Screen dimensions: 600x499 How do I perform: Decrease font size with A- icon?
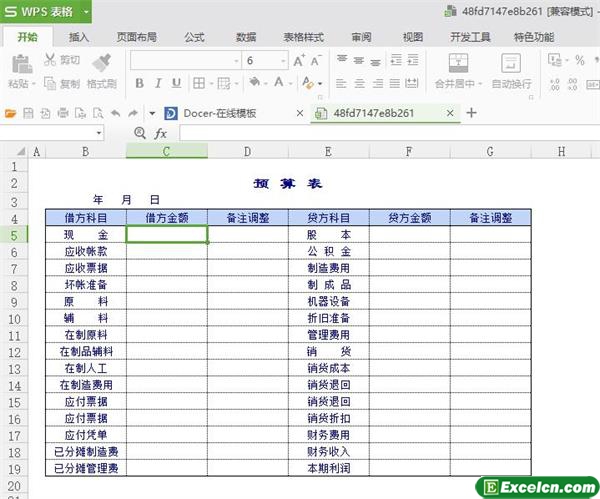(x=316, y=60)
